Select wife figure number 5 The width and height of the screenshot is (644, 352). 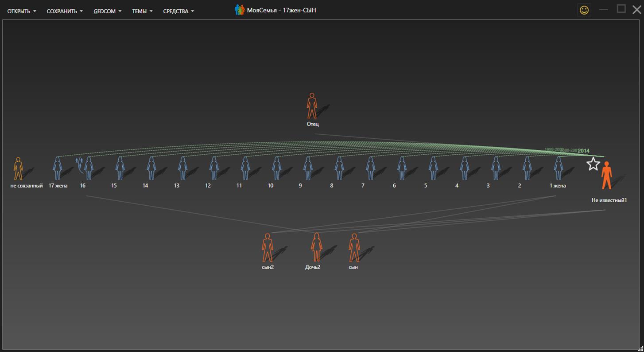pos(433,168)
